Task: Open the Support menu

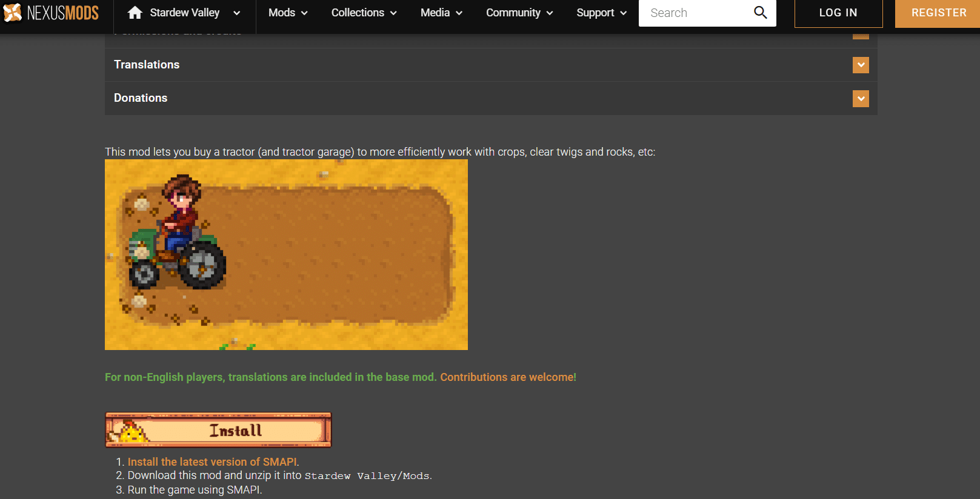Action: tap(601, 13)
